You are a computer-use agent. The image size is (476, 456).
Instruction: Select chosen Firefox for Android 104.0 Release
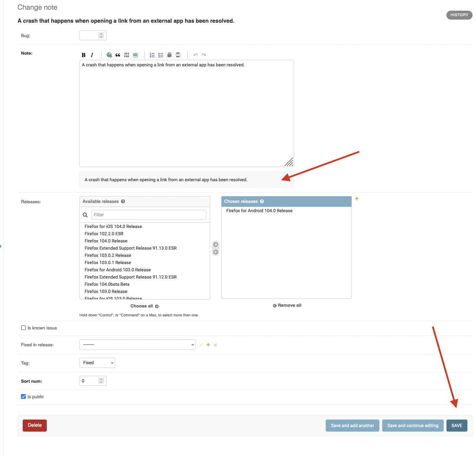pos(259,210)
